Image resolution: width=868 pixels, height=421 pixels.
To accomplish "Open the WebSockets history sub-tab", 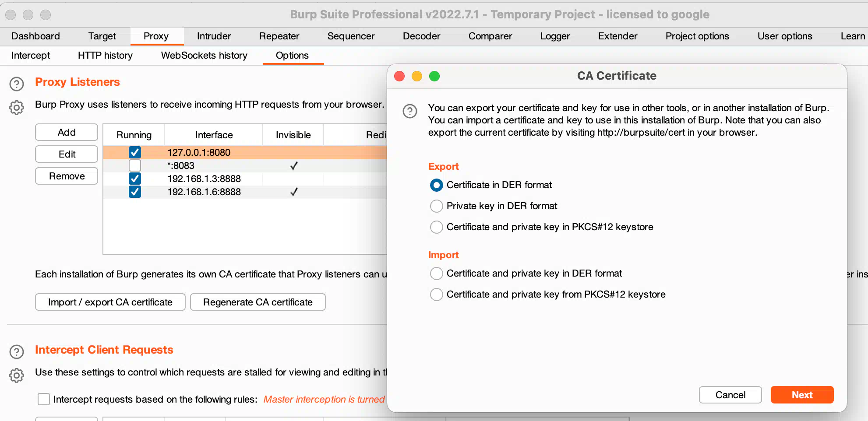I will click(x=204, y=56).
